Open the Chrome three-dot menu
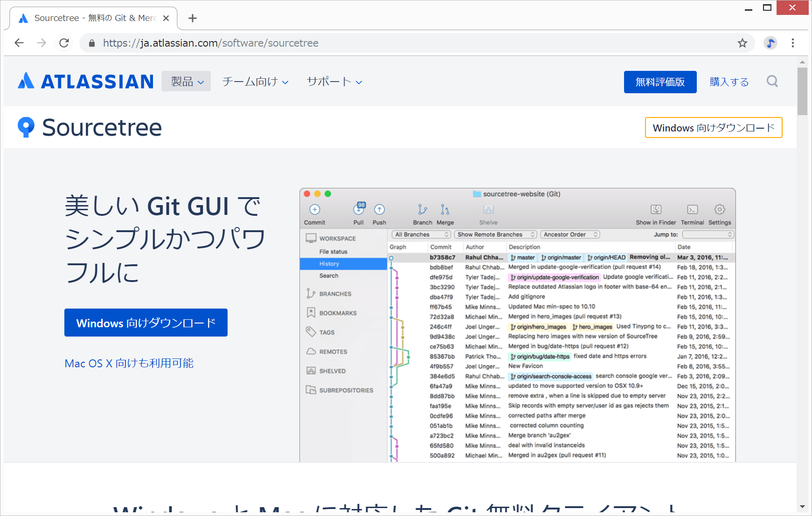 [x=792, y=43]
